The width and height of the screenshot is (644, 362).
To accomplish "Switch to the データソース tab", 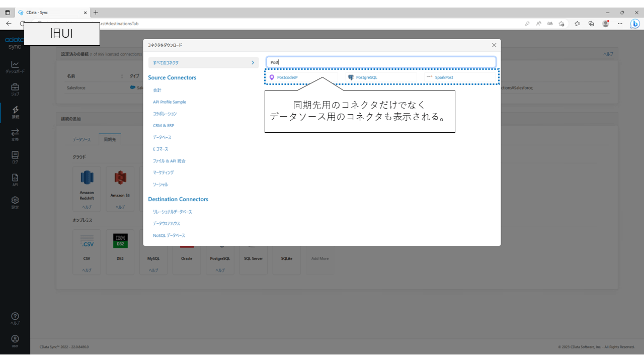I will click(x=82, y=139).
